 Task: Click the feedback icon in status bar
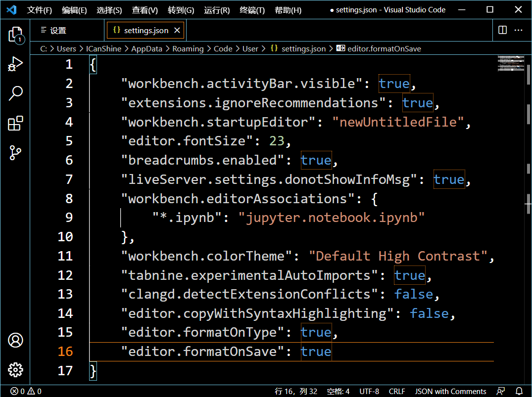(x=501, y=391)
